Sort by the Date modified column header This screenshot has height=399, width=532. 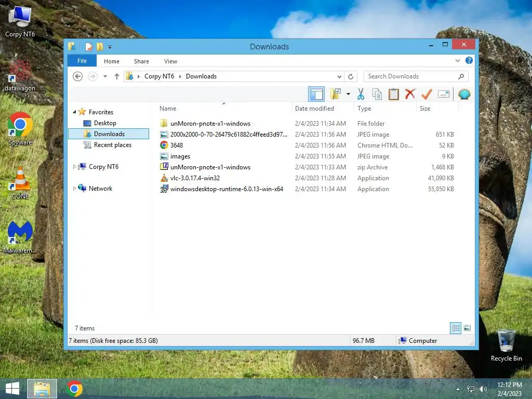(322, 108)
